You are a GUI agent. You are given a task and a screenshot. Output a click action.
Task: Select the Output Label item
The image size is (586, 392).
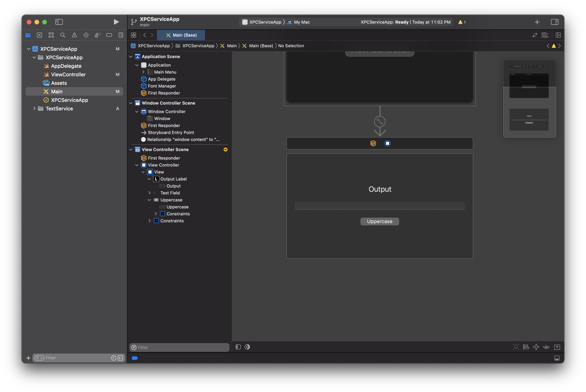coord(173,179)
